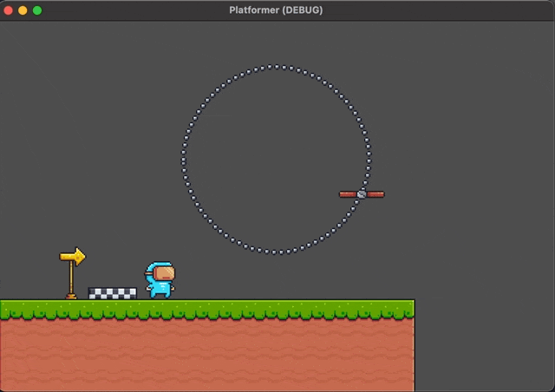Click the brown moving platform on the circle

pos(362,194)
